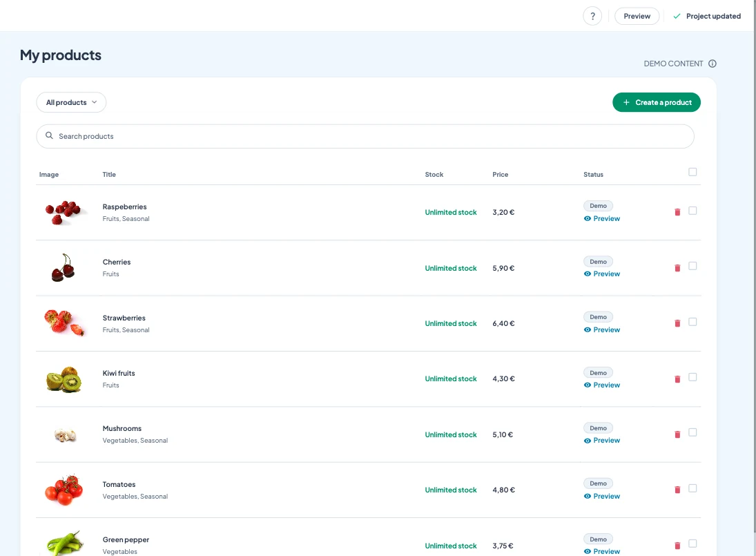Open the Mushrooms Preview link
This screenshot has height=556, width=756.
[x=602, y=440]
